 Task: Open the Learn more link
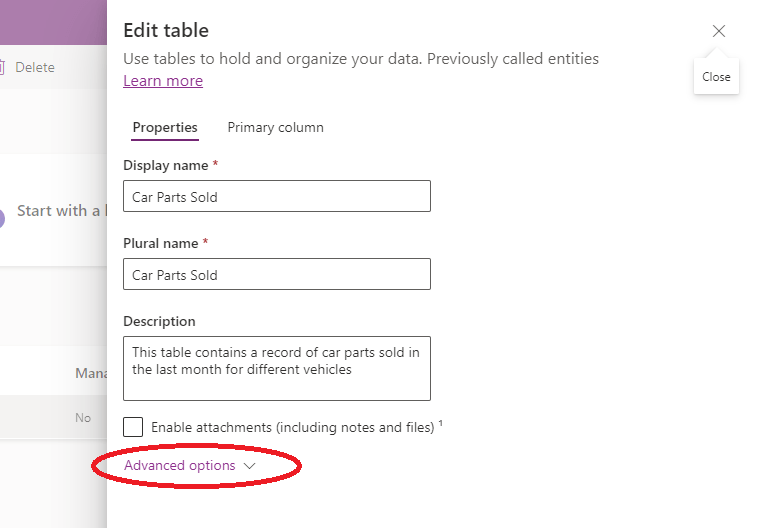tap(163, 81)
